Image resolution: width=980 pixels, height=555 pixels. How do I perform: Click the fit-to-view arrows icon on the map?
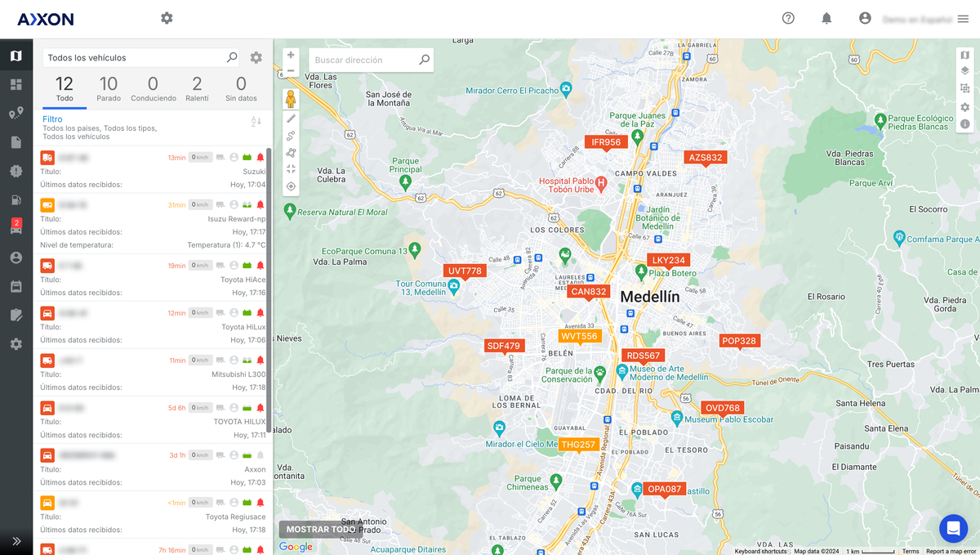291,169
